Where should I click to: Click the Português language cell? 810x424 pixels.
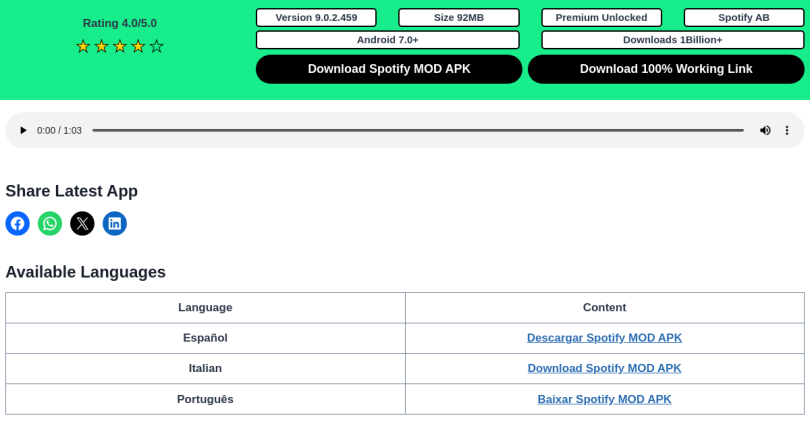tap(206, 399)
